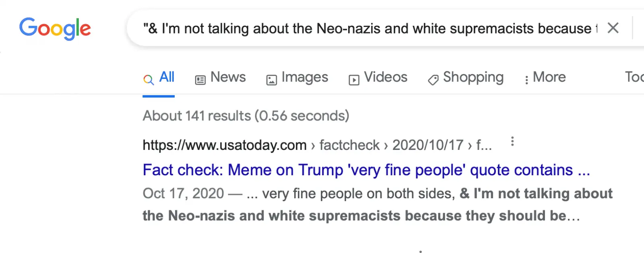644x253 pixels.
Task: Click the Oct 17, 2020 result snippet
Action: [377, 204]
